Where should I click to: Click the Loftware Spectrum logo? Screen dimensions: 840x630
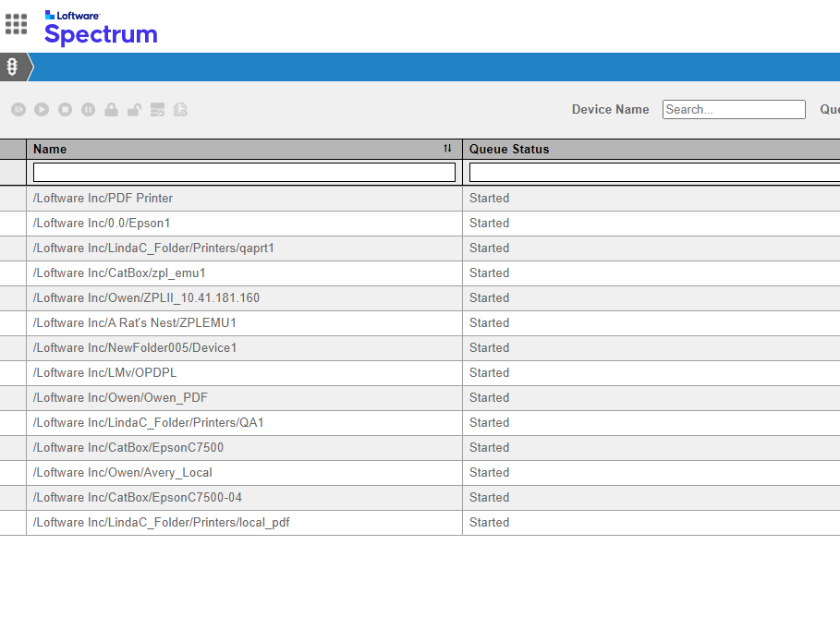101,28
